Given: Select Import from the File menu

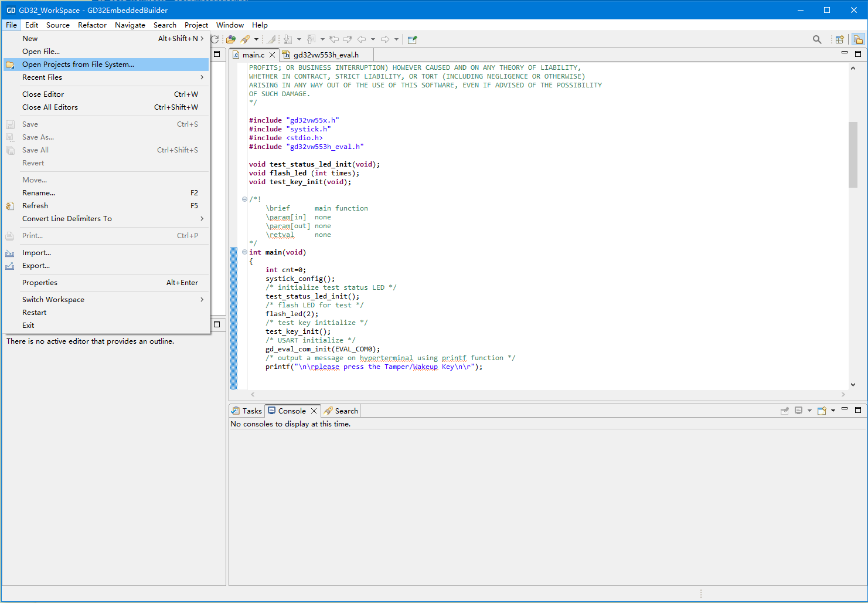Looking at the screenshot, I should point(36,253).
